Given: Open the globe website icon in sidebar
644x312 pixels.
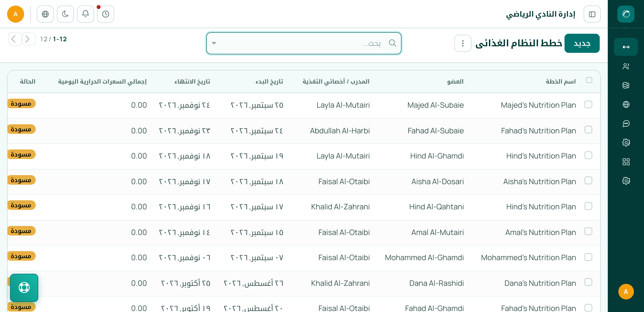Looking at the screenshot, I should (626, 104).
